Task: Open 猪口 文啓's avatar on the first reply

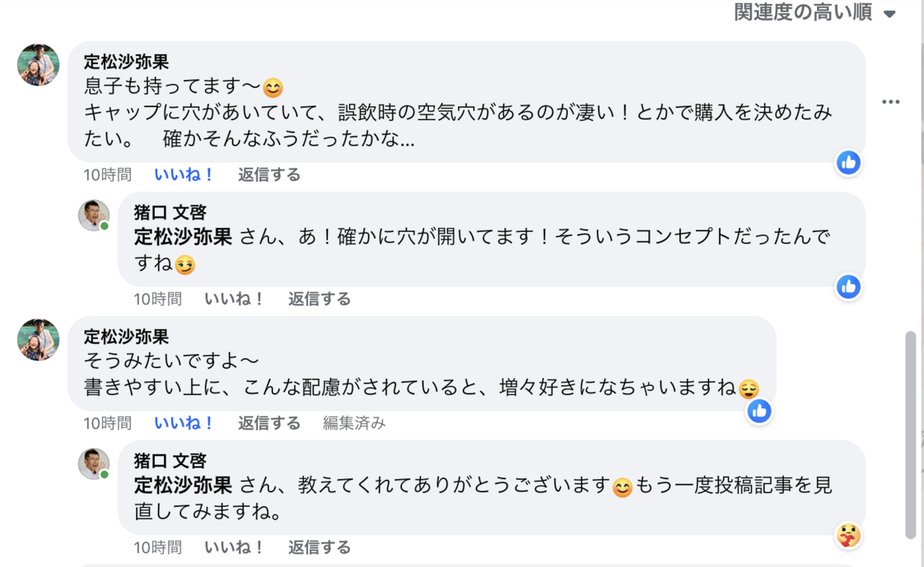Action: click(x=94, y=215)
